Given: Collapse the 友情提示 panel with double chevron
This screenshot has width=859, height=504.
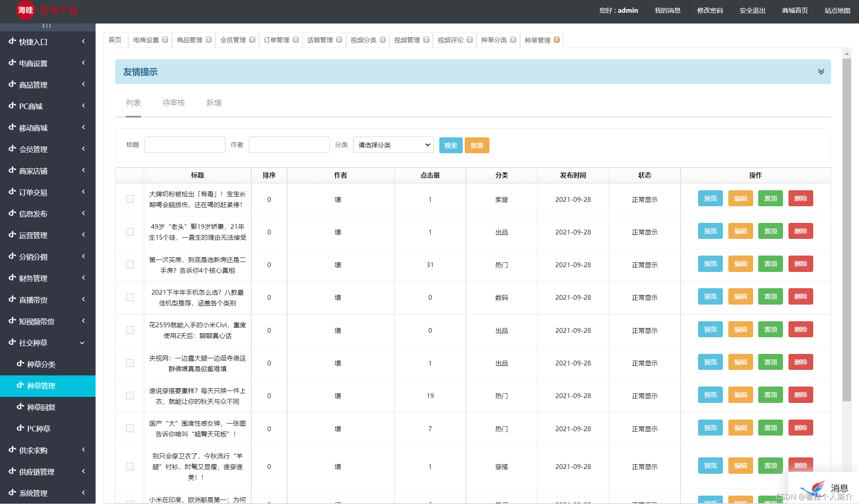Looking at the screenshot, I should pos(821,72).
